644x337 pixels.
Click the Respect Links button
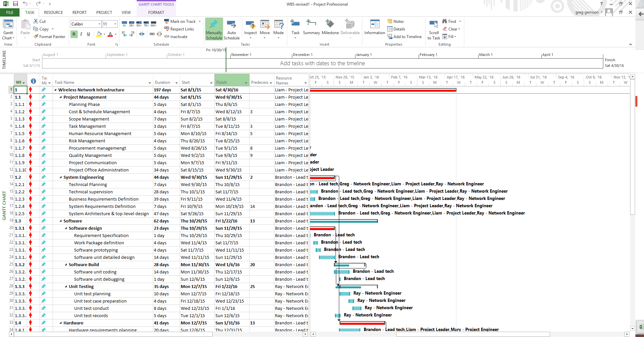click(179, 29)
